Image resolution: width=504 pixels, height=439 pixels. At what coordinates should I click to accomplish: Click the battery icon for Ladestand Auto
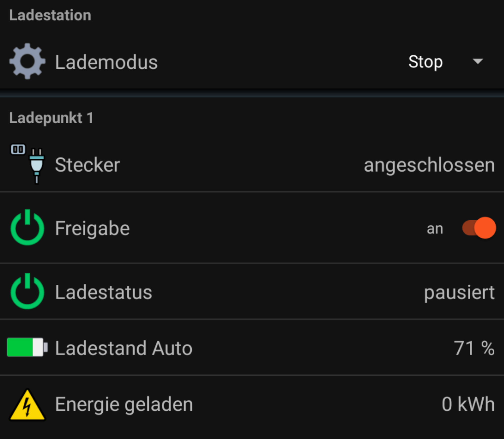pos(27,347)
